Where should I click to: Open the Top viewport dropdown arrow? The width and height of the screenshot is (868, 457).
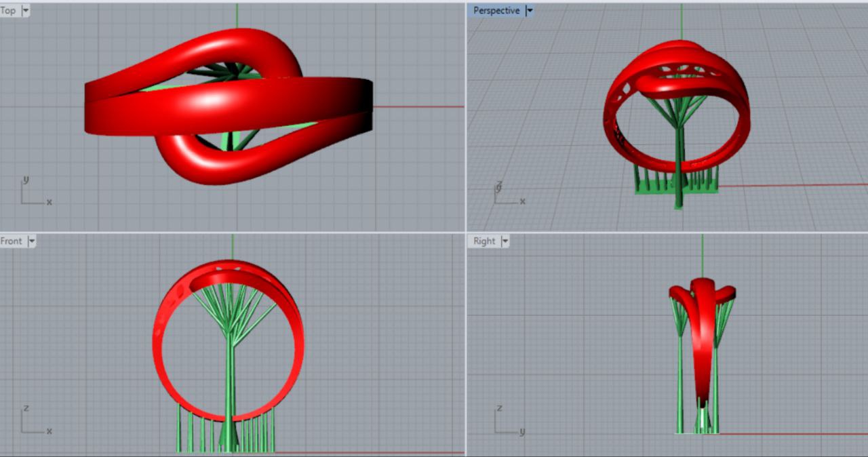(x=26, y=11)
